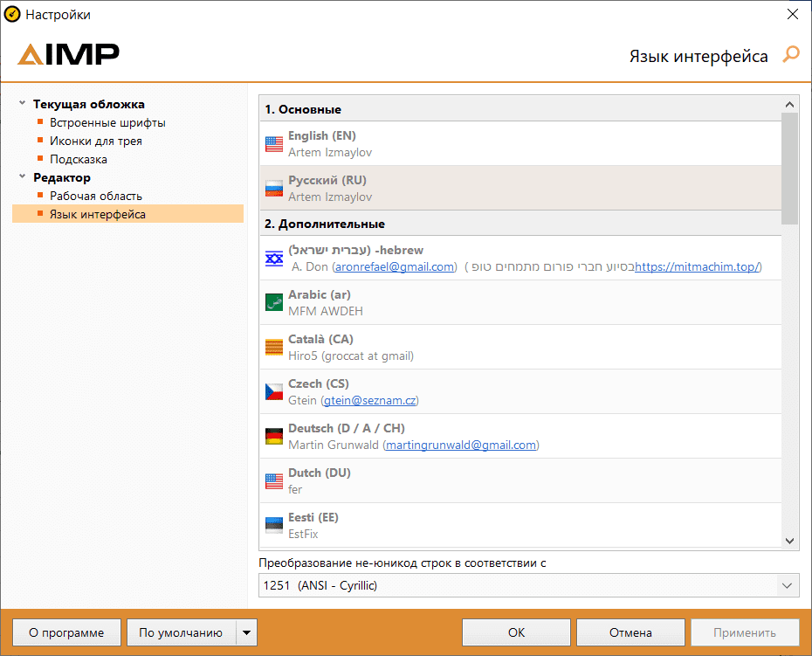Click the О программе button

(x=67, y=632)
